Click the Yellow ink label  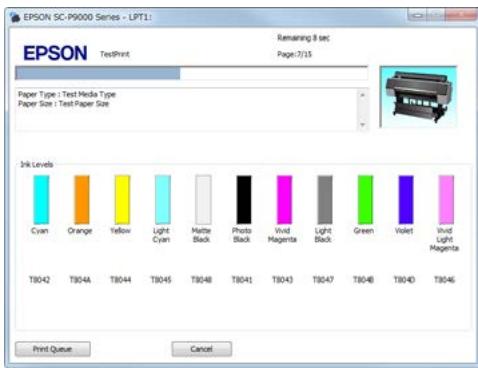point(121,231)
